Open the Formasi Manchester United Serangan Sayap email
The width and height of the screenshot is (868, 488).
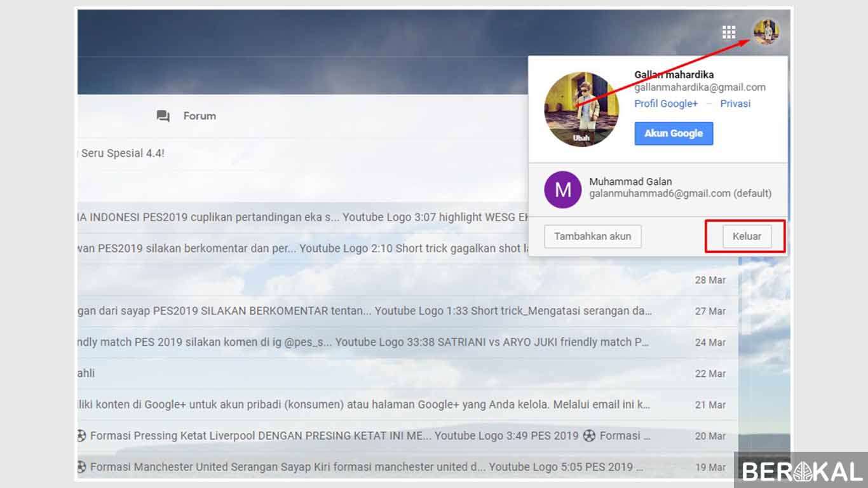point(407,467)
